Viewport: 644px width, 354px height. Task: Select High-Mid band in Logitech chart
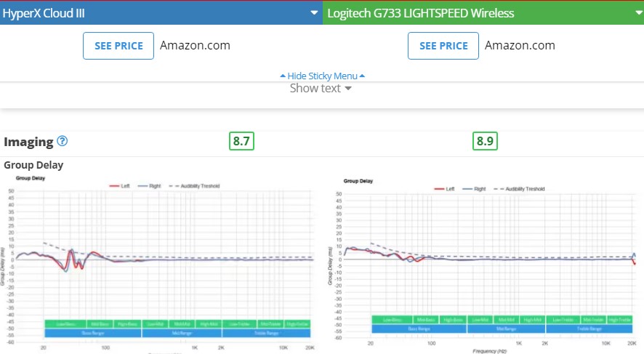532,320
